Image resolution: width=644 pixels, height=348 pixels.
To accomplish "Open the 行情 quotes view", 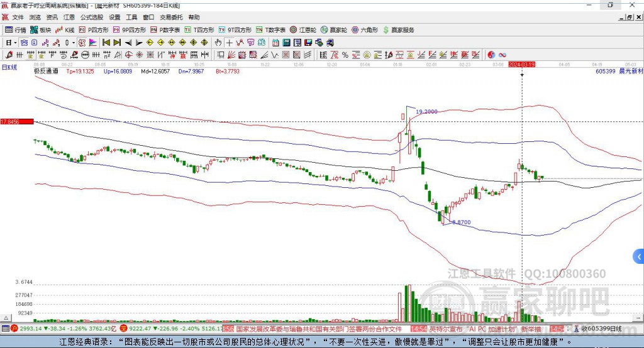I will coord(16,30).
